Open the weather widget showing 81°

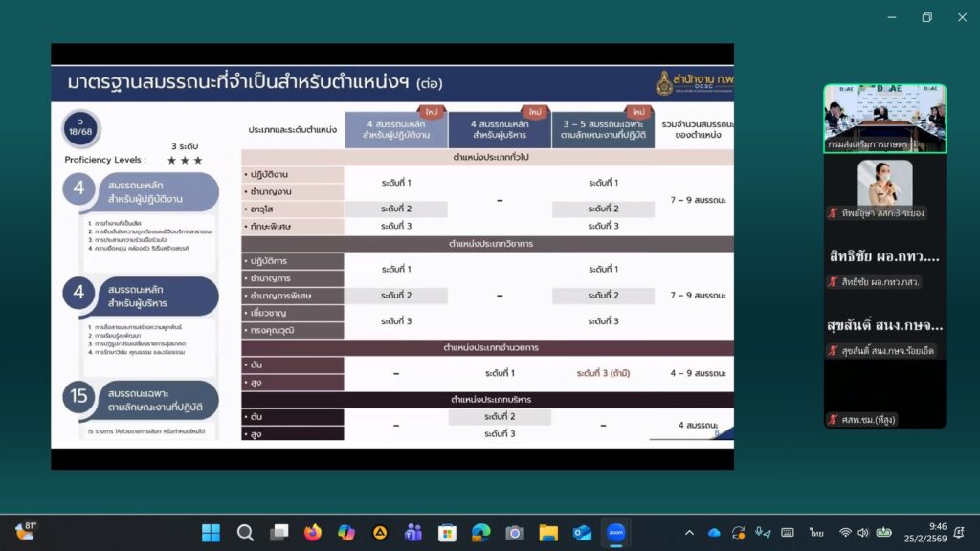26,532
